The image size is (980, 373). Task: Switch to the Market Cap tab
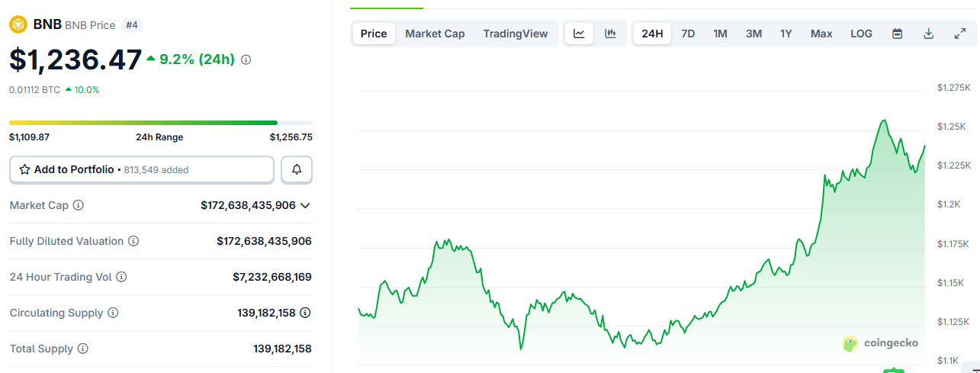(x=435, y=34)
